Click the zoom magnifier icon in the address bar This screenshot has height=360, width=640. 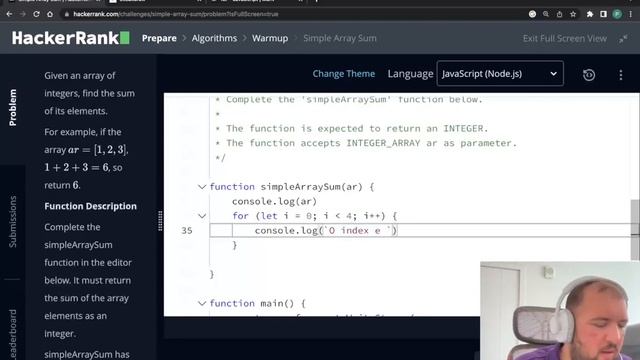(546, 14)
